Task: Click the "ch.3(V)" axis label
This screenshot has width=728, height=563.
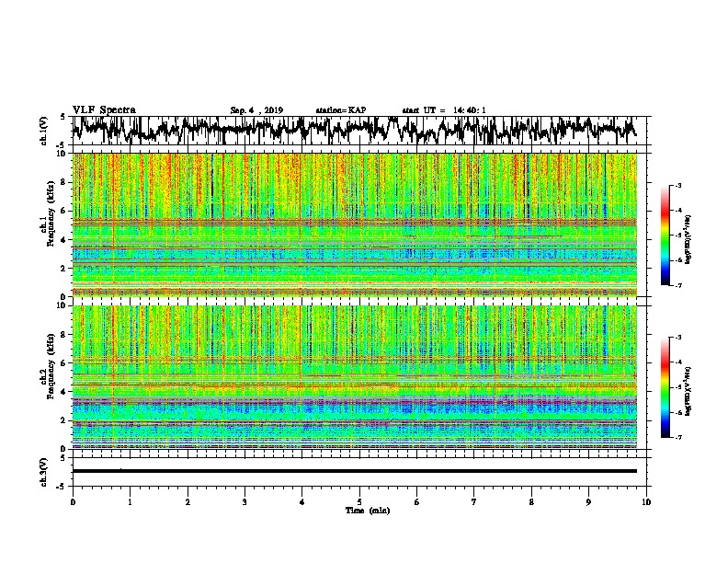Action: point(44,472)
